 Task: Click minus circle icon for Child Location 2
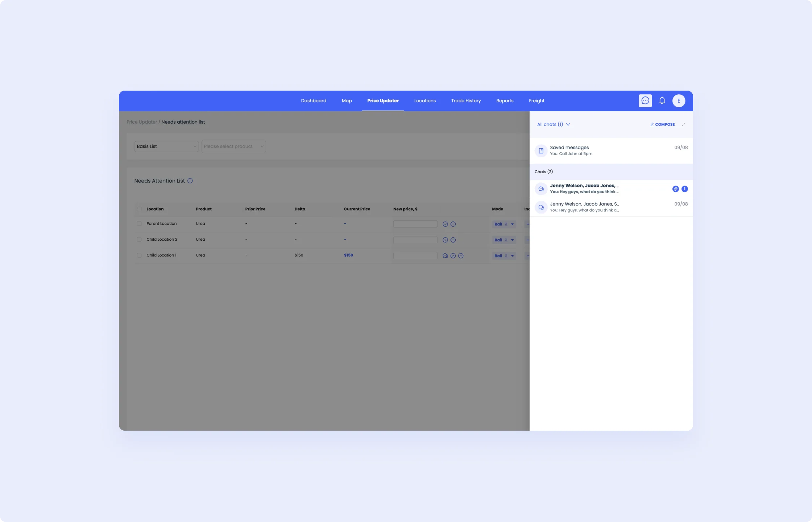click(453, 240)
